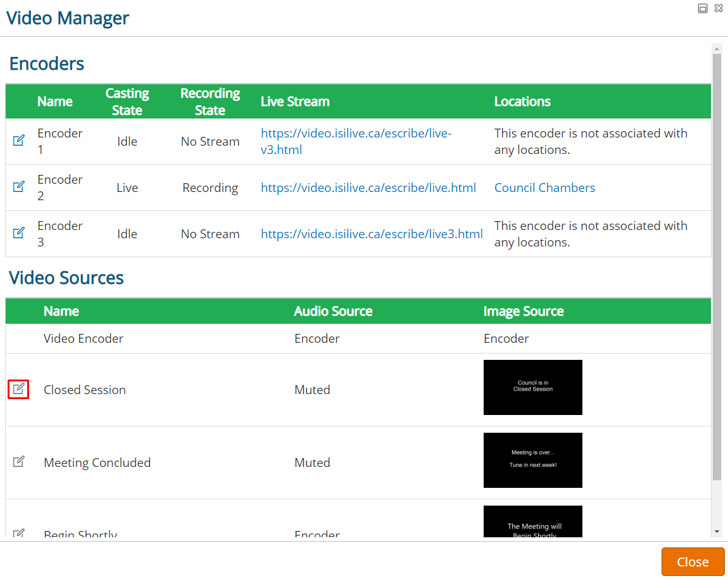The height and width of the screenshot is (581, 728).
Task: Edit Encoder 2 via pencil icon
Action: point(18,187)
